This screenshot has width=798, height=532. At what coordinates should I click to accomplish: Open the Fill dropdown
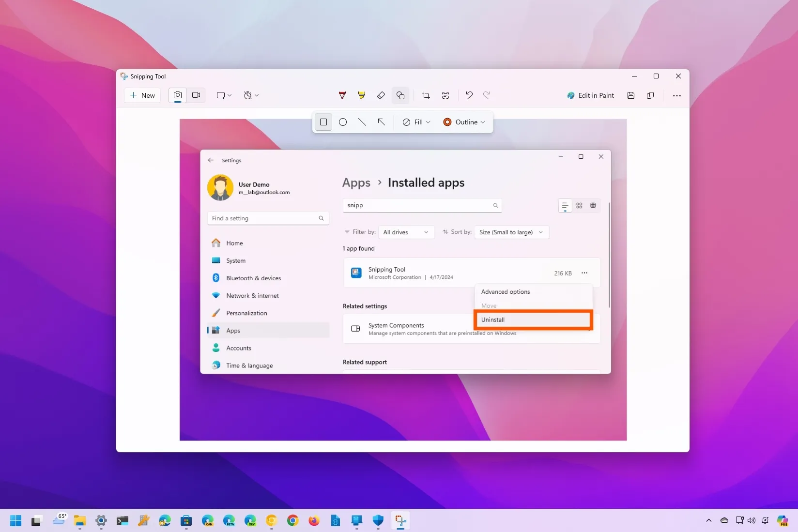pyautogui.click(x=415, y=122)
